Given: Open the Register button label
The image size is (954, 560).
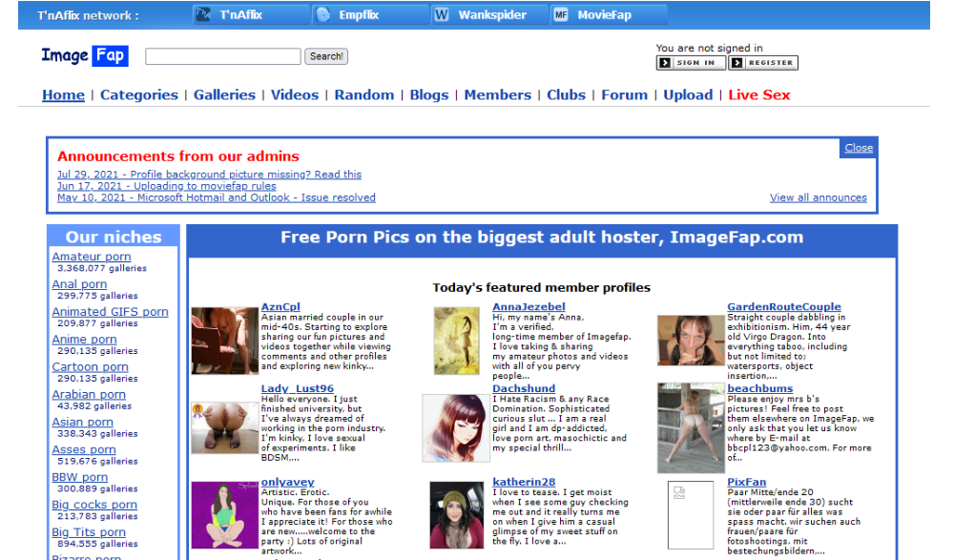Looking at the screenshot, I should (x=770, y=63).
